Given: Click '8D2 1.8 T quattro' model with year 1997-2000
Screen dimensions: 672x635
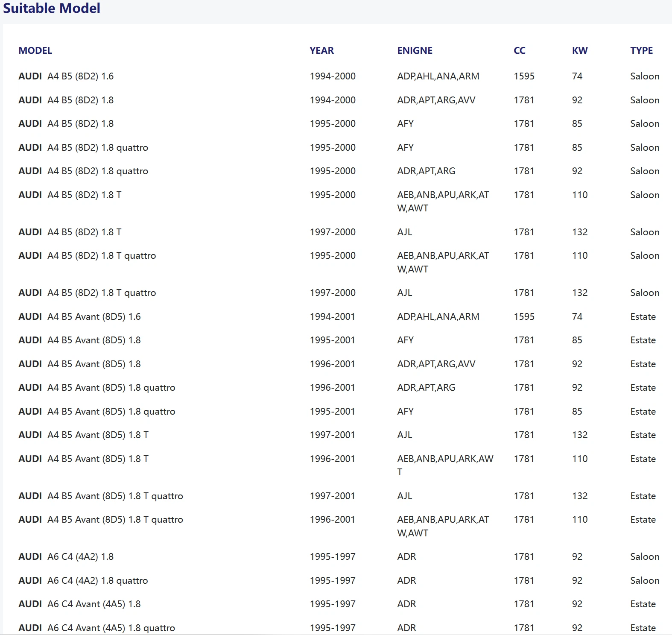Looking at the screenshot, I should pos(87,293).
